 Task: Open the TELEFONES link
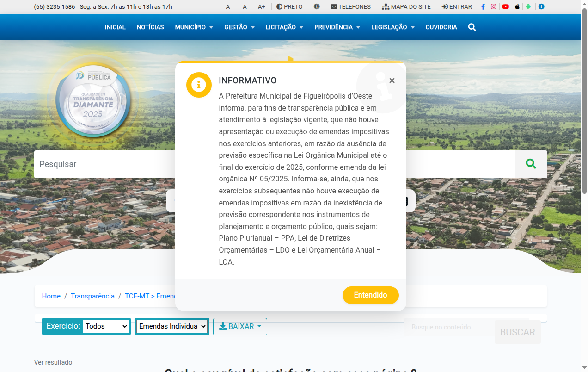[351, 7]
